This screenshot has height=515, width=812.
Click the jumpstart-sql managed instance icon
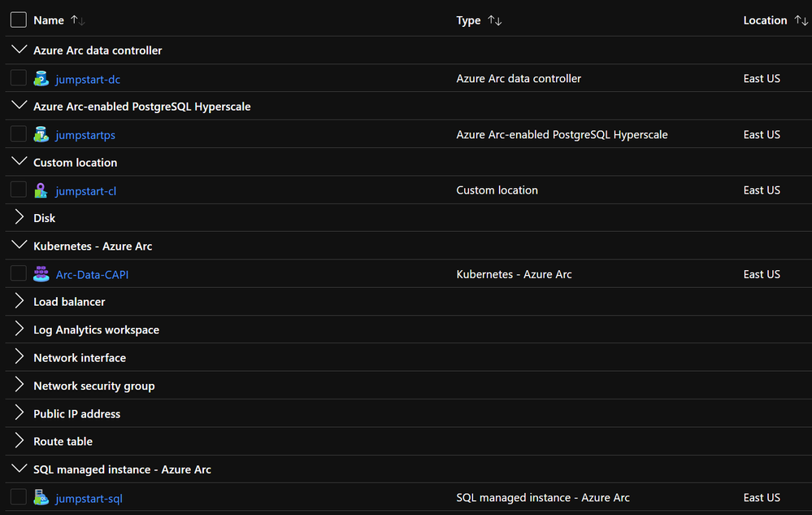41,497
